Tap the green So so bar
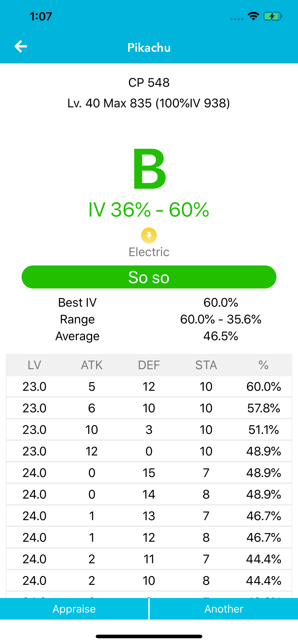 click(149, 277)
